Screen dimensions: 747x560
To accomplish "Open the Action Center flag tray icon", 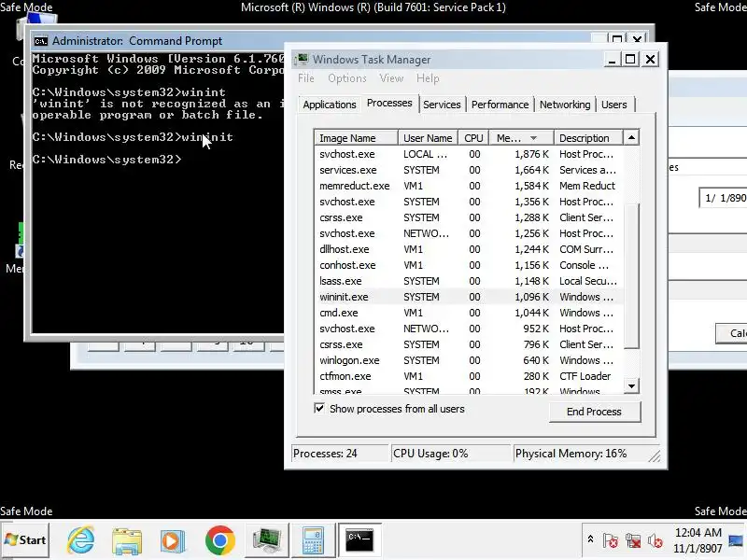I will (611, 540).
